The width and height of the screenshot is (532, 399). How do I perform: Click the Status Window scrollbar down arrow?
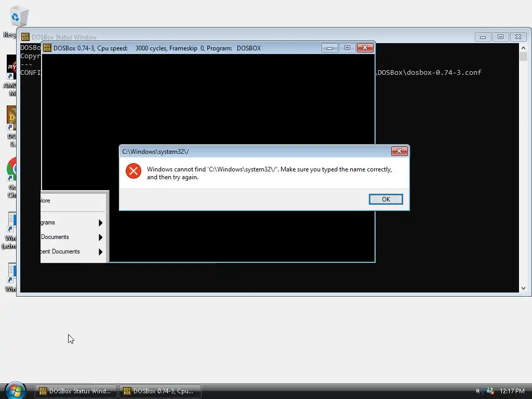point(523,288)
